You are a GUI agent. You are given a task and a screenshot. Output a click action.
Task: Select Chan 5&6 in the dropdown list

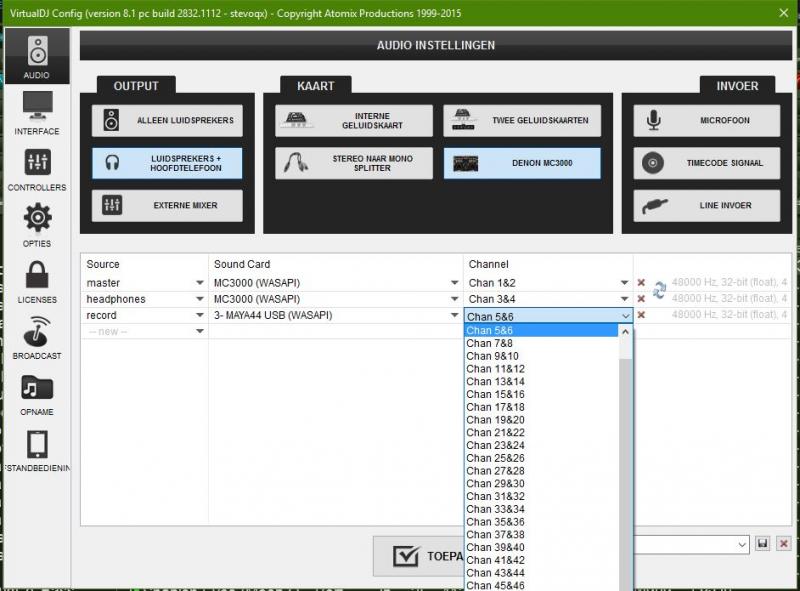[x=542, y=331]
